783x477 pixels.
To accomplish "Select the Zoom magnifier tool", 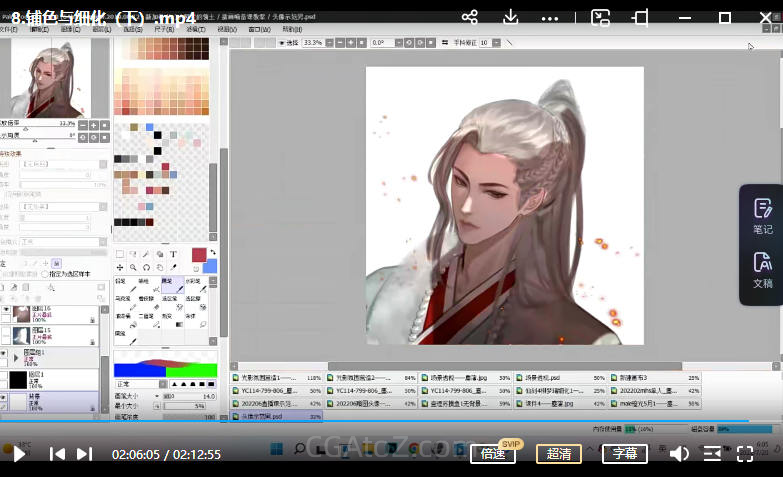I will (x=133, y=267).
